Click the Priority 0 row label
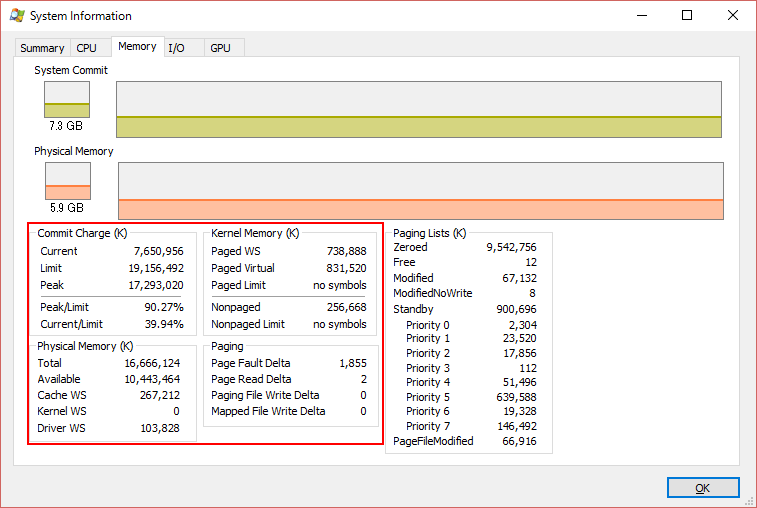757x508 pixels. 428,325
